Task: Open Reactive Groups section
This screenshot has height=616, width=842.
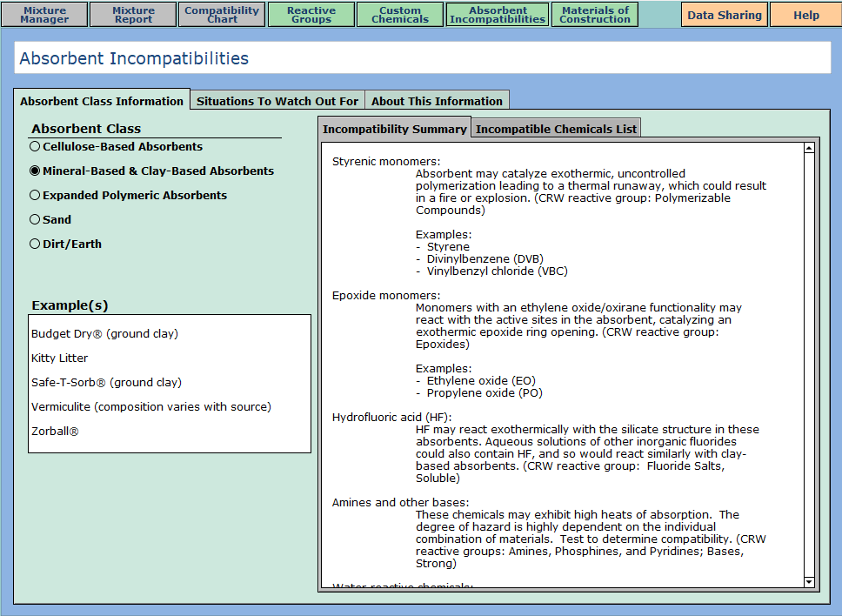Action: pos(311,15)
